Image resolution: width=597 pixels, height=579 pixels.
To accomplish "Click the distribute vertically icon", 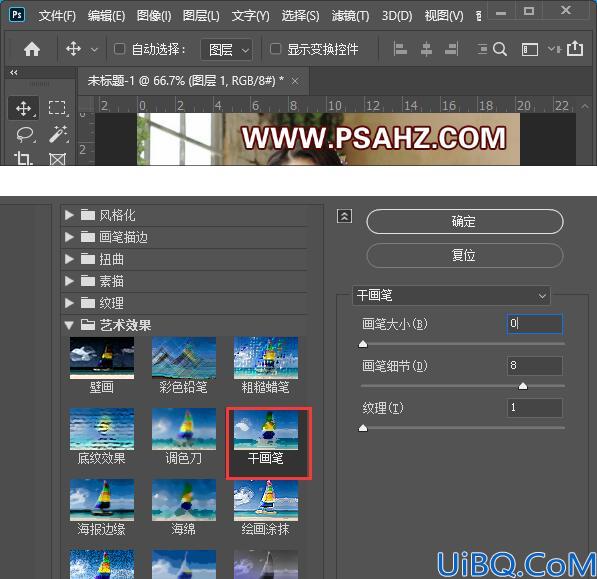I will coord(482,49).
